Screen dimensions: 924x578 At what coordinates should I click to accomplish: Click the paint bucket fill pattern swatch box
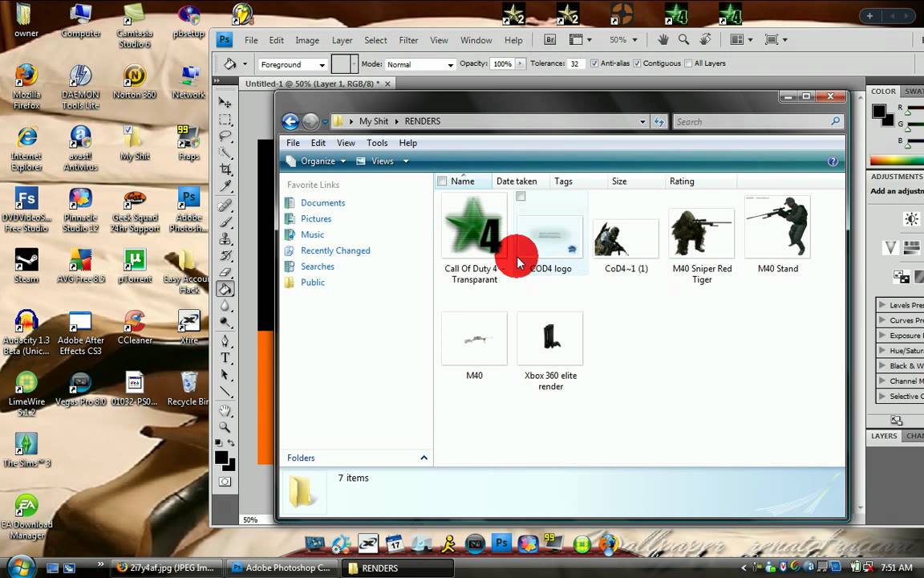click(341, 63)
